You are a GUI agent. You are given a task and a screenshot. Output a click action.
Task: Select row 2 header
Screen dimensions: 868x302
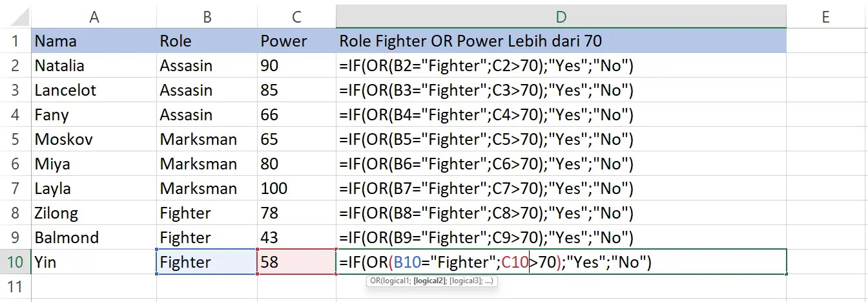(x=15, y=65)
